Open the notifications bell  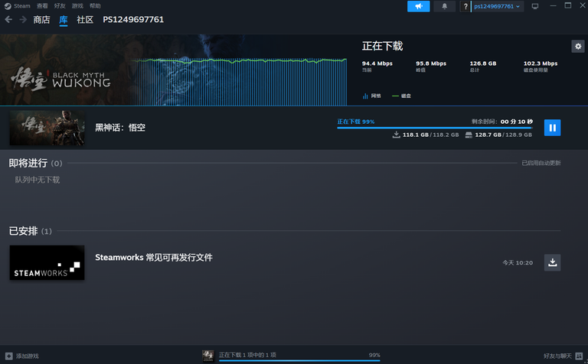pyautogui.click(x=444, y=6)
